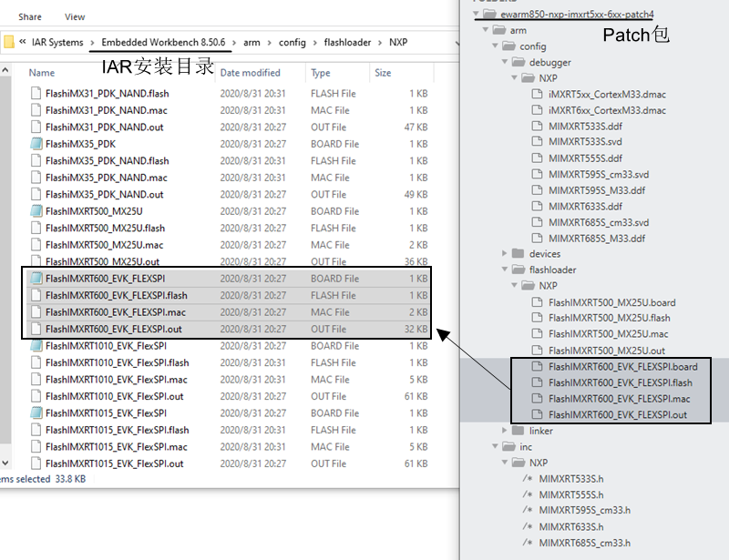Screen dimensions: 729x560
Task: Select FlashiMX35_PDK_NAND.flash file icon
Action: tap(36, 161)
